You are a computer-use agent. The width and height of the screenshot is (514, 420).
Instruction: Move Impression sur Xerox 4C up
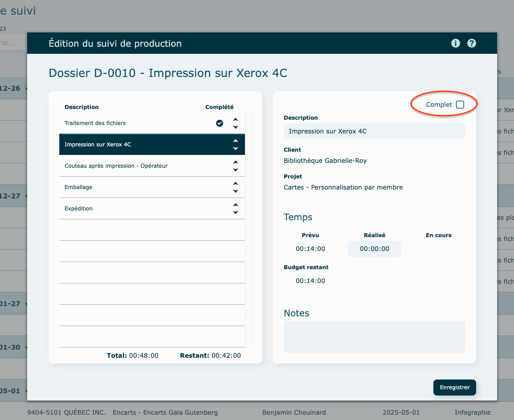point(236,141)
